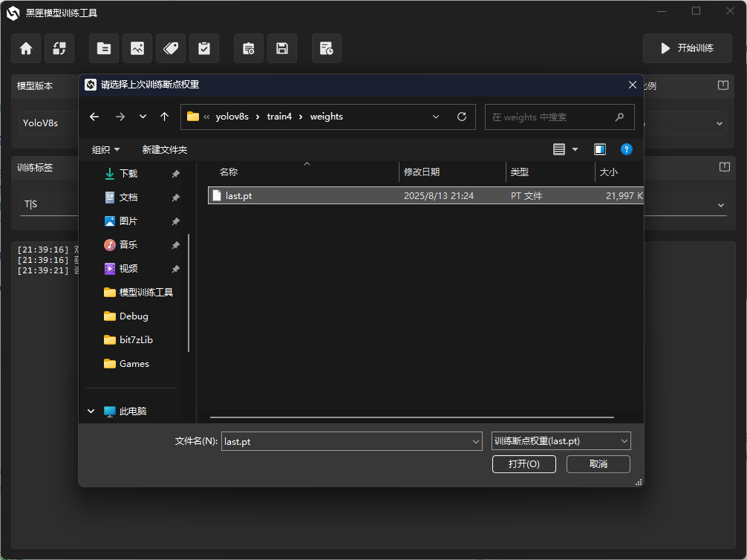The width and height of the screenshot is (747, 560).
Task: Click the floppy disk save icon
Action: (282, 48)
